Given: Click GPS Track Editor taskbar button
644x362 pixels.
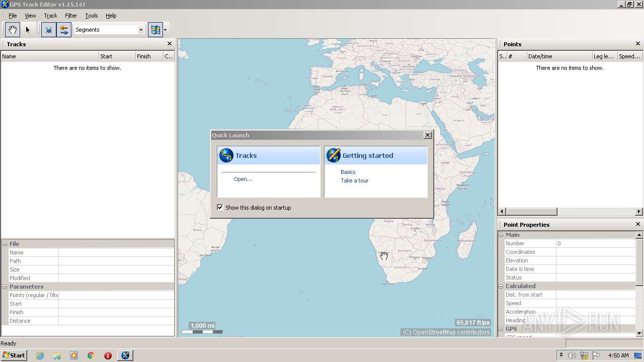Looking at the screenshot, I should pyautogui.click(x=125, y=355).
